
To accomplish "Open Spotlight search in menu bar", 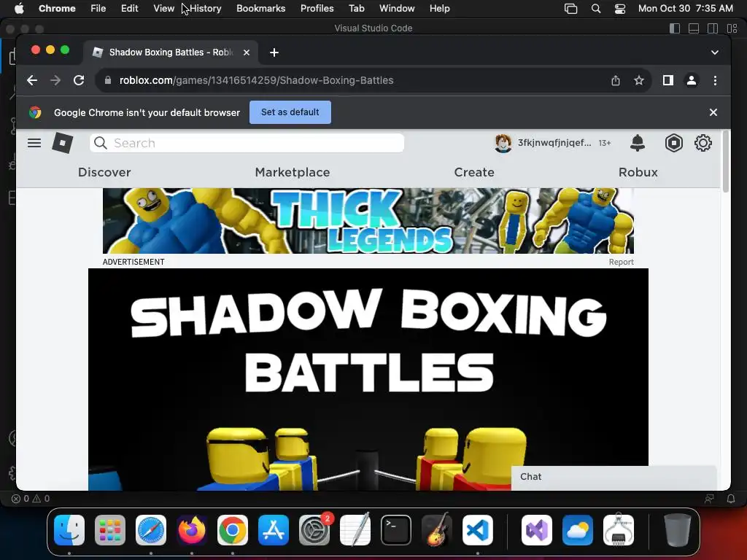I will [595, 9].
